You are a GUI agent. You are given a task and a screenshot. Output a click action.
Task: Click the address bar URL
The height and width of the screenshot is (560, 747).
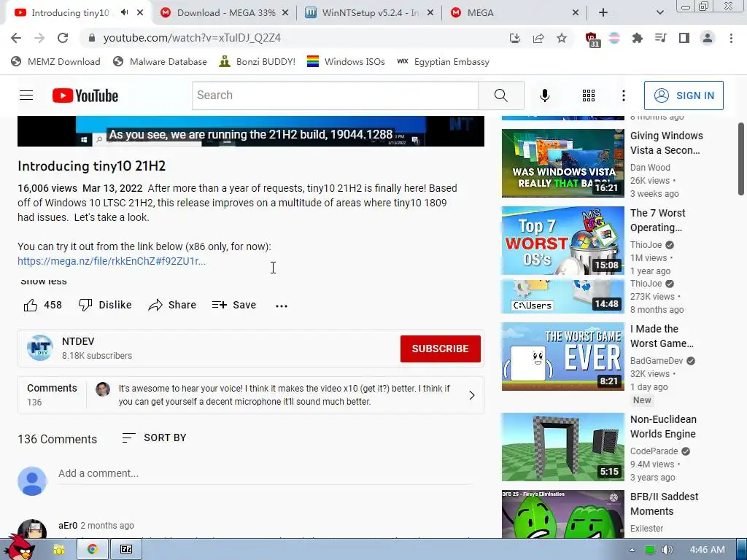192,38
